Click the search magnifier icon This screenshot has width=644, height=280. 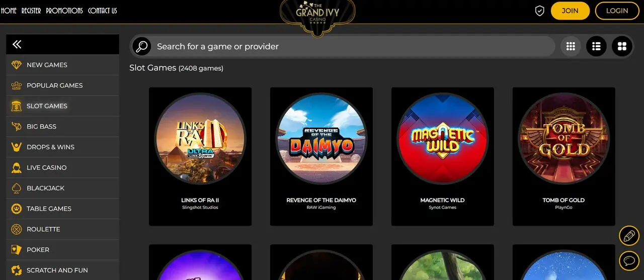point(142,47)
